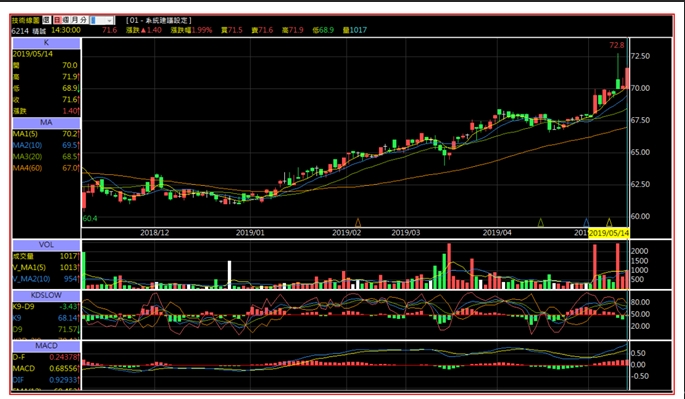Click the MA4(60) orange legend label
This screenshot has width=685, height=399.
pos(27,168)
